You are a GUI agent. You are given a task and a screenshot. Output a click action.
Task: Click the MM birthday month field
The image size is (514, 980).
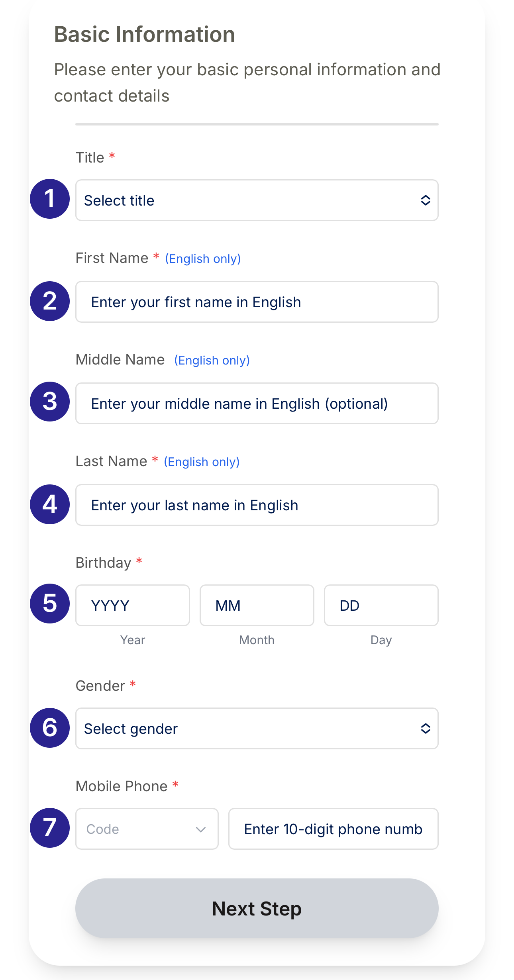pyautogui.click(x=257, y=606)
